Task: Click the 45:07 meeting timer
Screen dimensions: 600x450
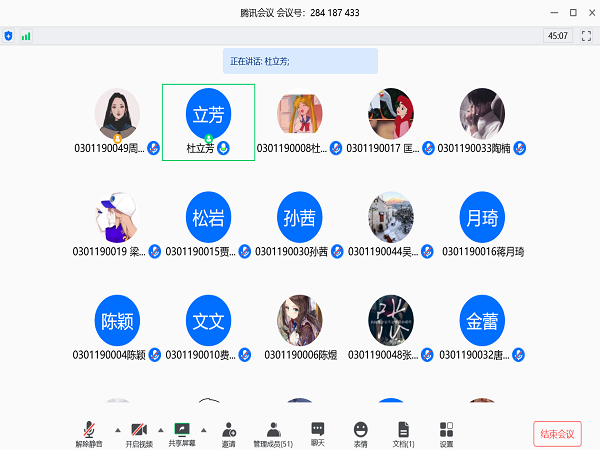Action: click(x=557, y=36)
